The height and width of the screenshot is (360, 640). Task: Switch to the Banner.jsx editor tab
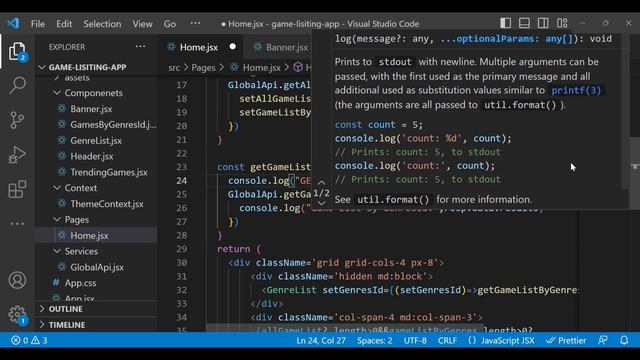[x=287, y=47]
